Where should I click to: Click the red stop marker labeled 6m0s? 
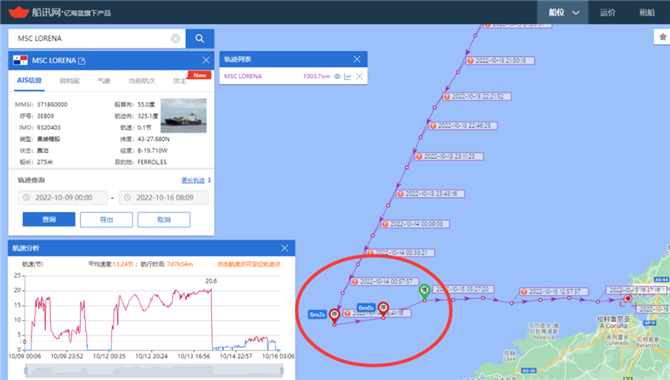point(383,309)
